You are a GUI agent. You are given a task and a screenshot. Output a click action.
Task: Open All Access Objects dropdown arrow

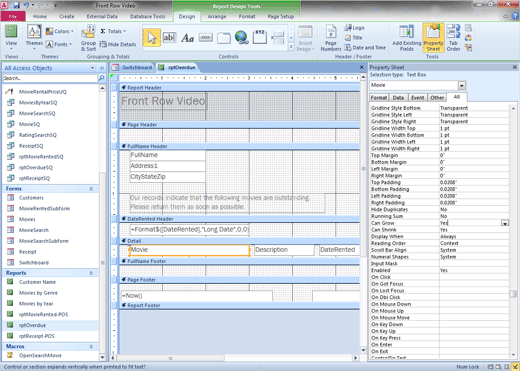pyautogui.click(x=92, y=68)
